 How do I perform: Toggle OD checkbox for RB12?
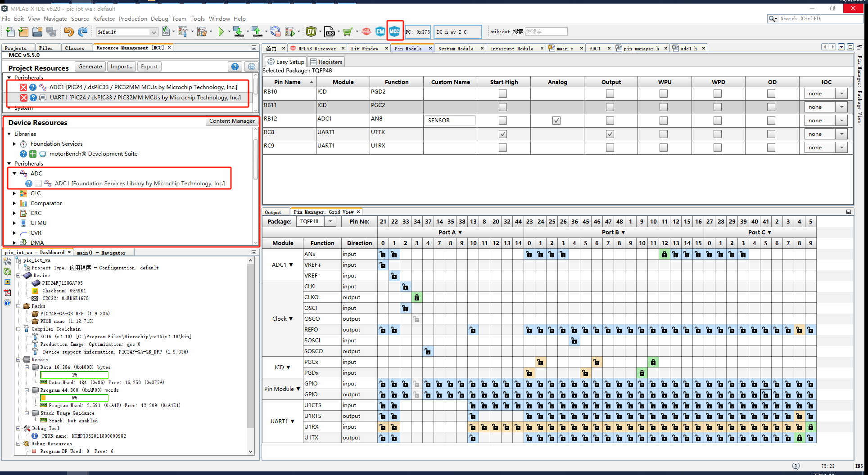click(x=771, y=121)
